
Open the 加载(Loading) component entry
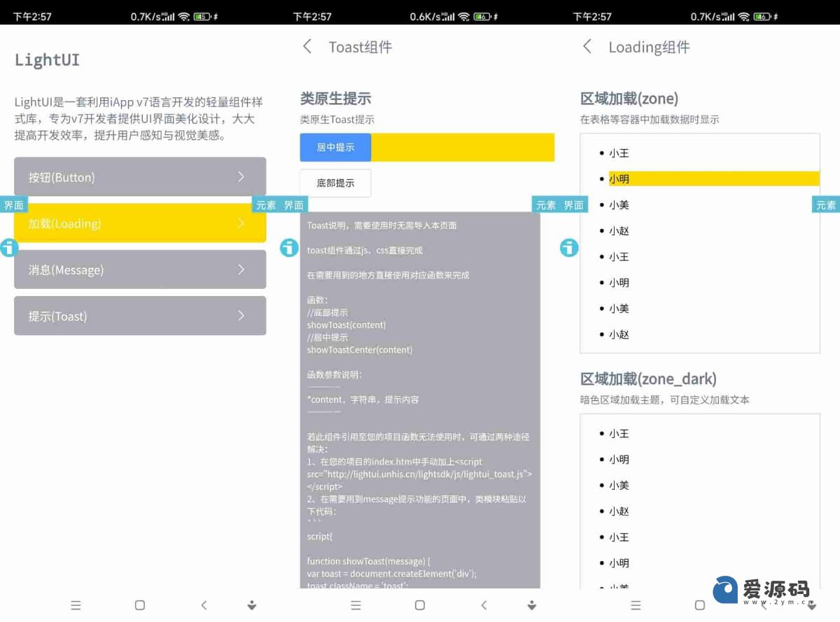(x=140, y=223)
